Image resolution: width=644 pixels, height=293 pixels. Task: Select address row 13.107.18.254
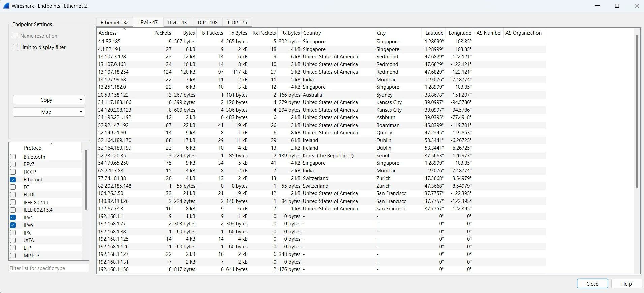[x=321, y=72]
